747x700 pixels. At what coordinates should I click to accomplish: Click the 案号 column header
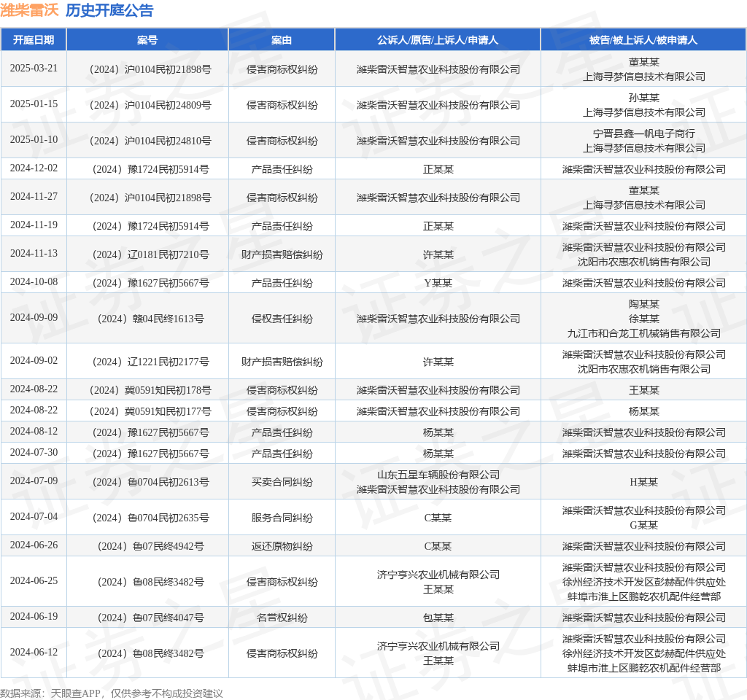pyautogui.click(x=147, y=40)
